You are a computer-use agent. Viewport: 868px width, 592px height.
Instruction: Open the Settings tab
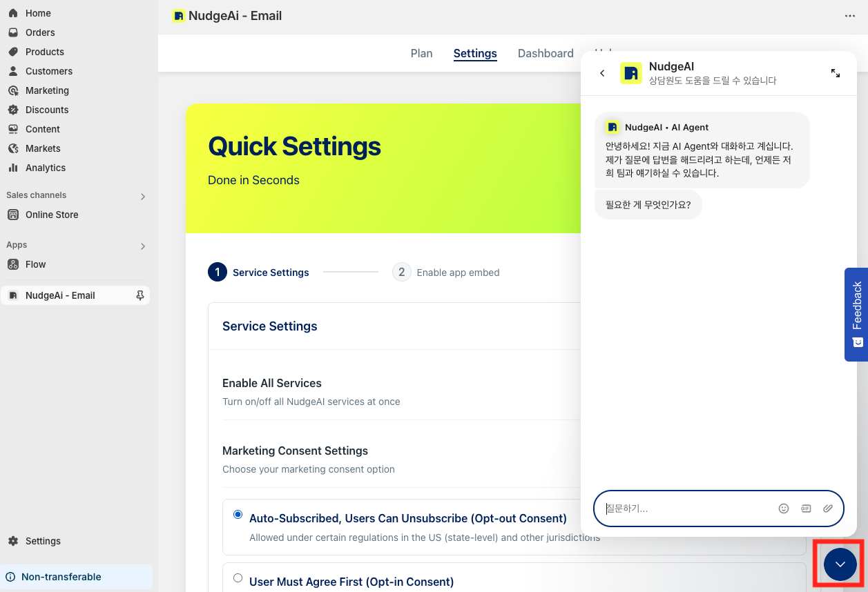pos(475,53)
